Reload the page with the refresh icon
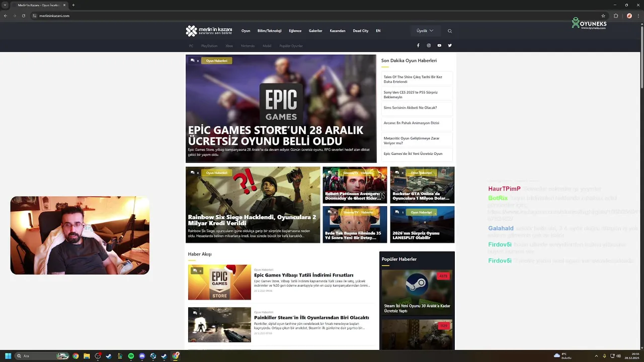Screen dimensions: 644x362 tap(24, 16)
